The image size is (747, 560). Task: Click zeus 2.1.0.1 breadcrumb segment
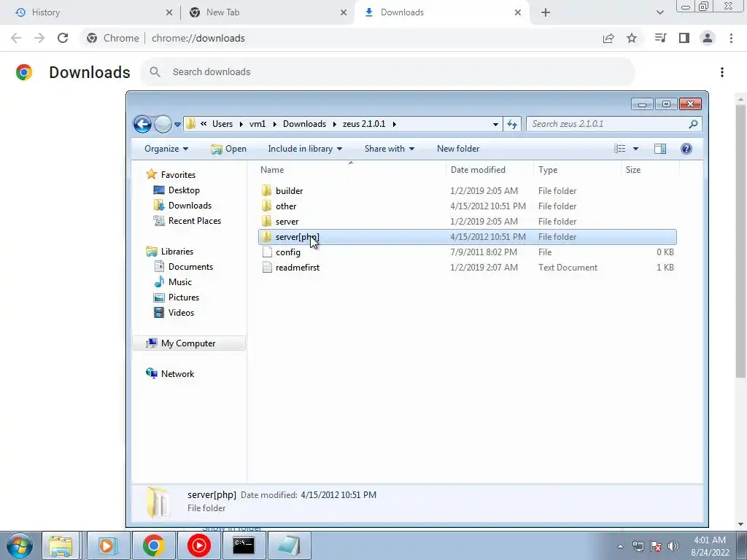pos(364,124)
